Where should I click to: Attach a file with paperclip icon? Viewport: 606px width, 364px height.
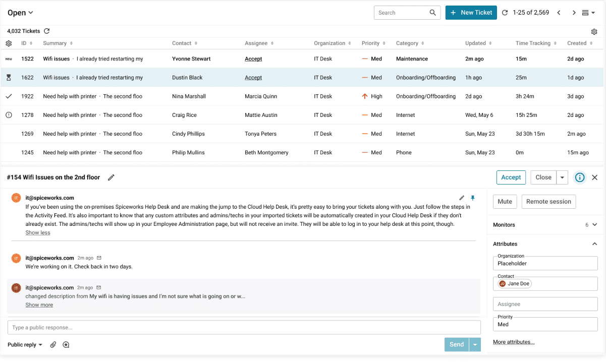[x=53, y=345]
